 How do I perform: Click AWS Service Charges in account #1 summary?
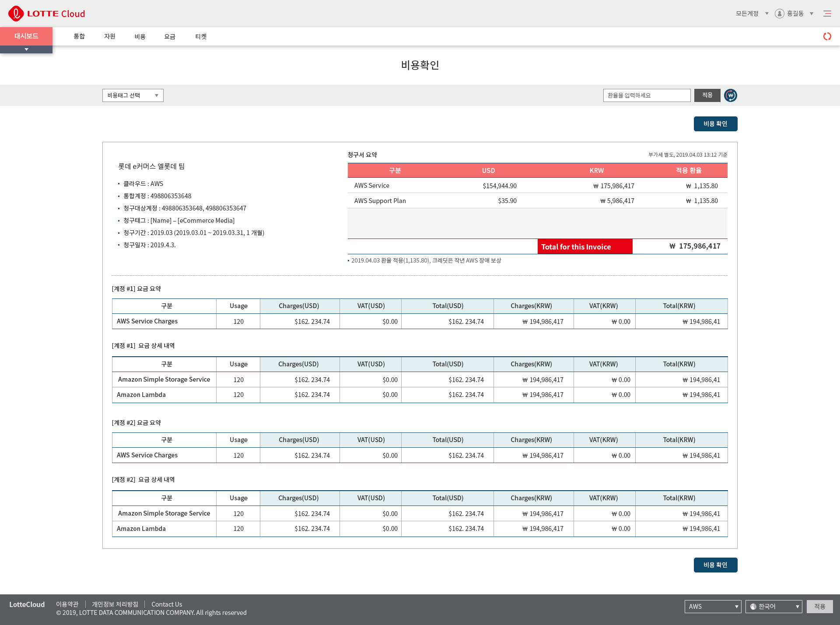147,321
